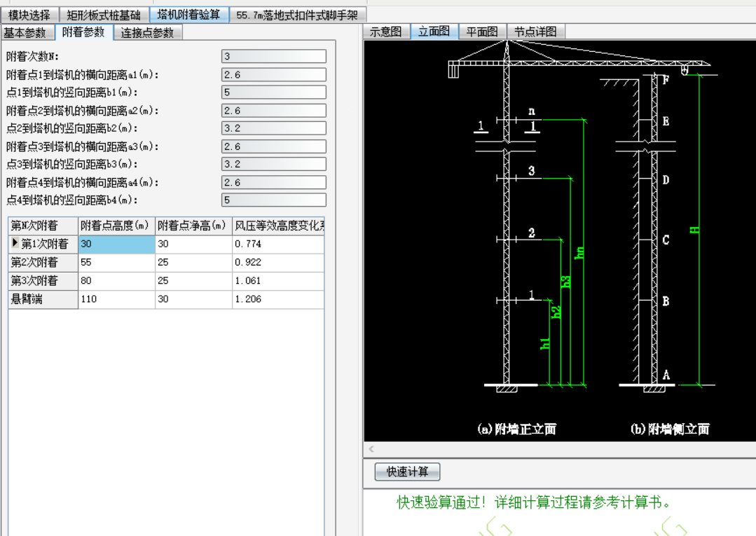Open the 平面图 view tab
Image resolution: width=756 pixels, height=536 pixels.
tap(482, 32)
